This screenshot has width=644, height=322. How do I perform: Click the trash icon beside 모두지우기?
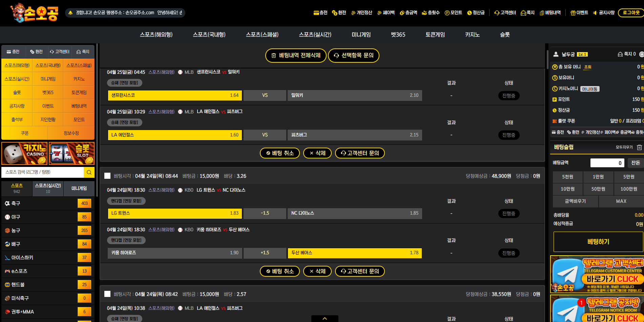[639, 147]
